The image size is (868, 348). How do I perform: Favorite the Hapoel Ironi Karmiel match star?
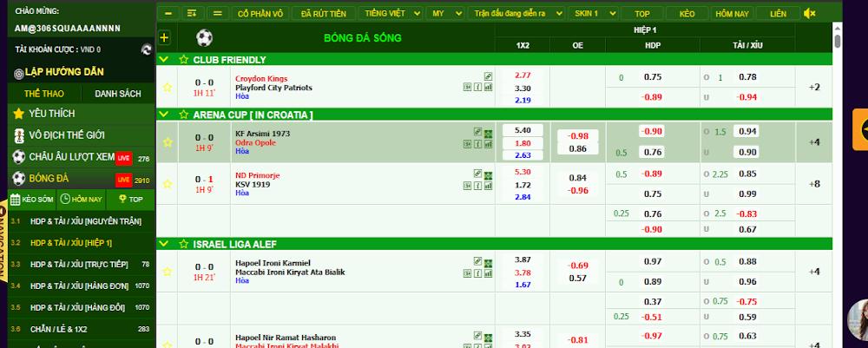168,272
